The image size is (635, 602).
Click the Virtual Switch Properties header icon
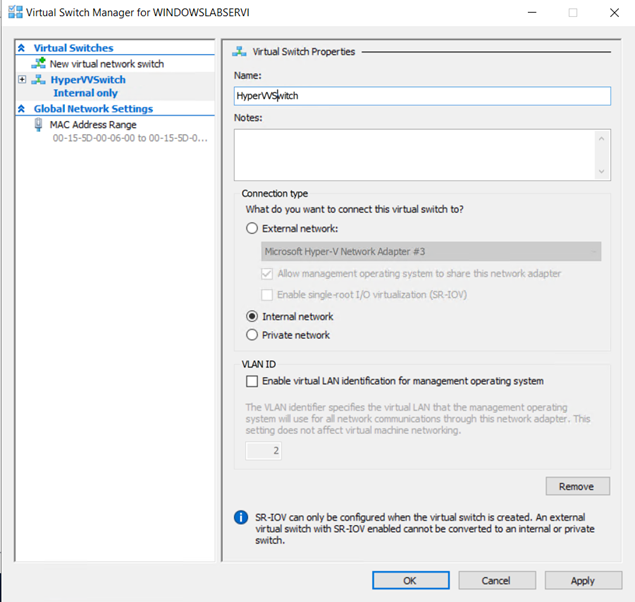pyautogui.click(x=239, y=51)
